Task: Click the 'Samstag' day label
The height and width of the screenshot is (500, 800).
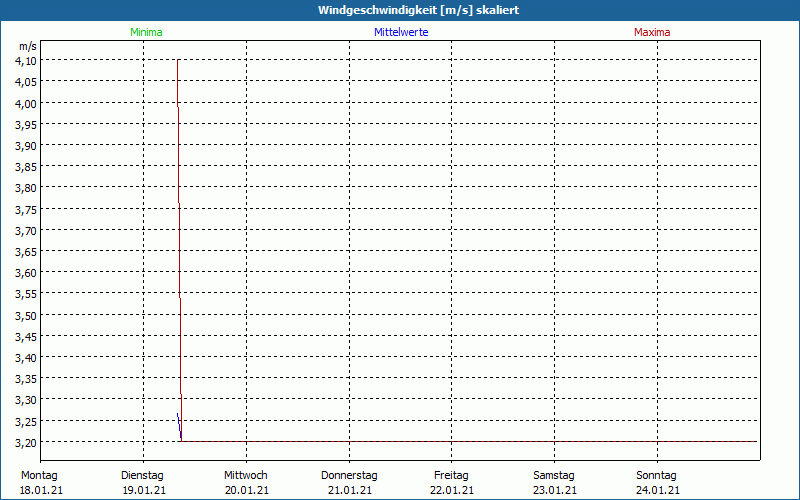Action: (x=554, y=475)
